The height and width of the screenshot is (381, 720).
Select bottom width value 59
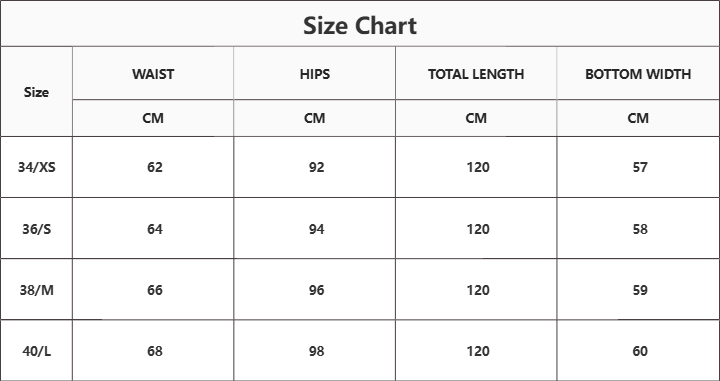pos(640,290)
